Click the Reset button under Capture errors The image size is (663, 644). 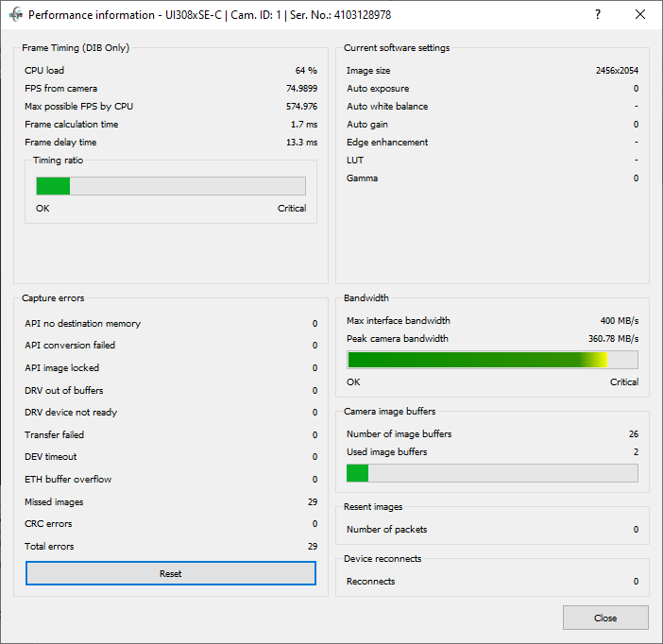click(x=170, y=573)
